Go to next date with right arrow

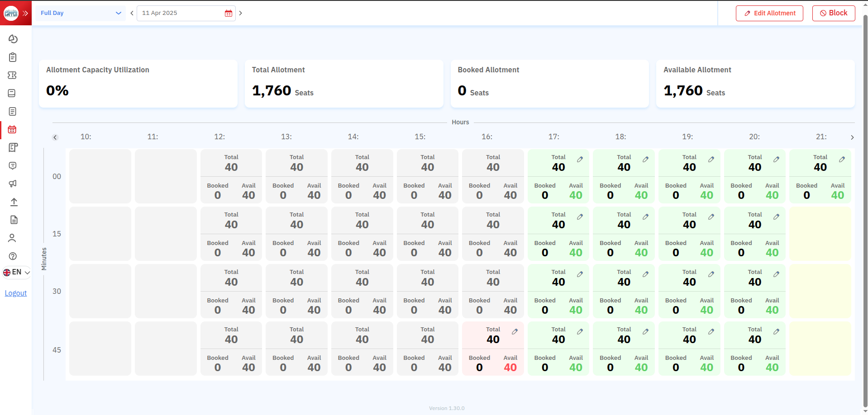(x=241, y=13)
